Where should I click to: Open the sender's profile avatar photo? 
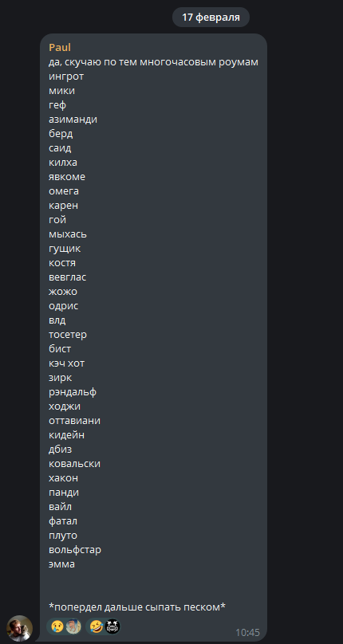20,628
